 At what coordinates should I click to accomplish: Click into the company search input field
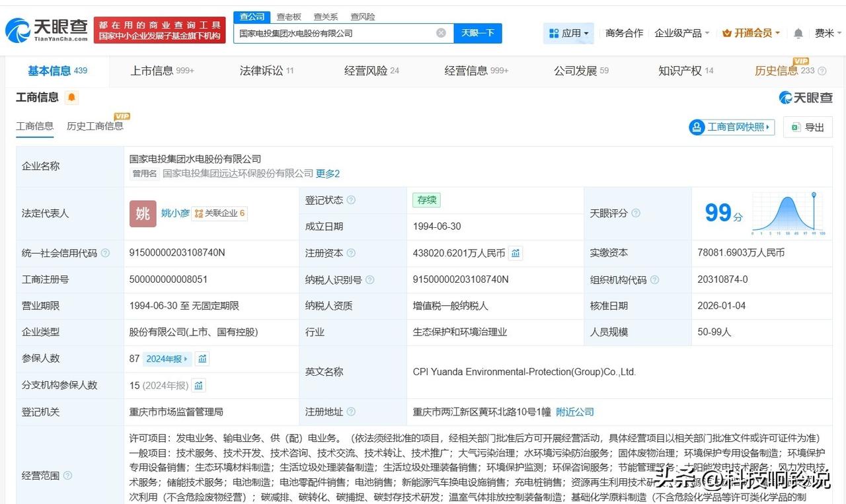pyautogui.click(x=334, y=33)
